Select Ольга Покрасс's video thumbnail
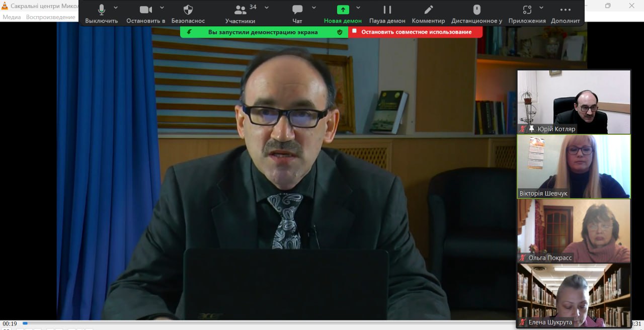 574,231
